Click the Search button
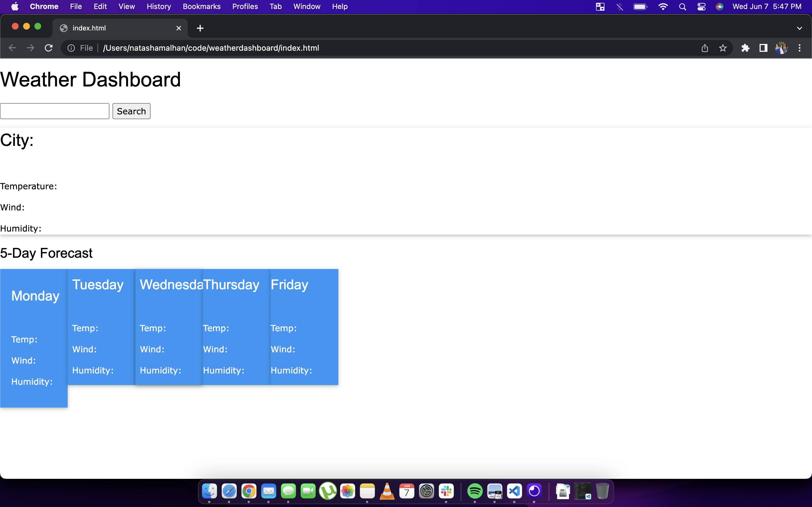 [x=131, y=111]
